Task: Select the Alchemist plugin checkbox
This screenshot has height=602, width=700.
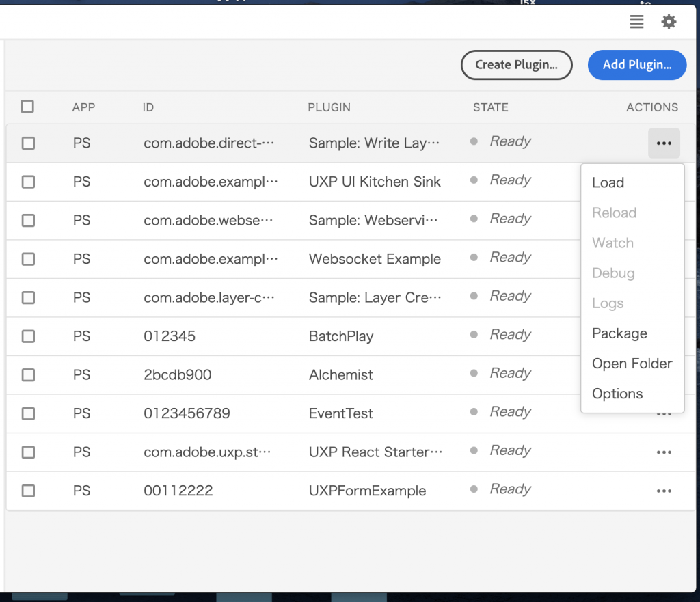Action: [28, 375]
